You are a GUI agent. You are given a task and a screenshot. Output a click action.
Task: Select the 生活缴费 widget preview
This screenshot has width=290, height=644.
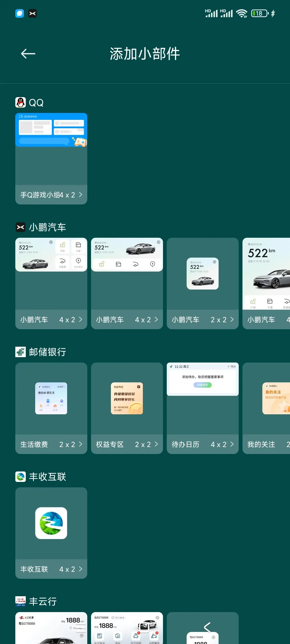(51, 398)
